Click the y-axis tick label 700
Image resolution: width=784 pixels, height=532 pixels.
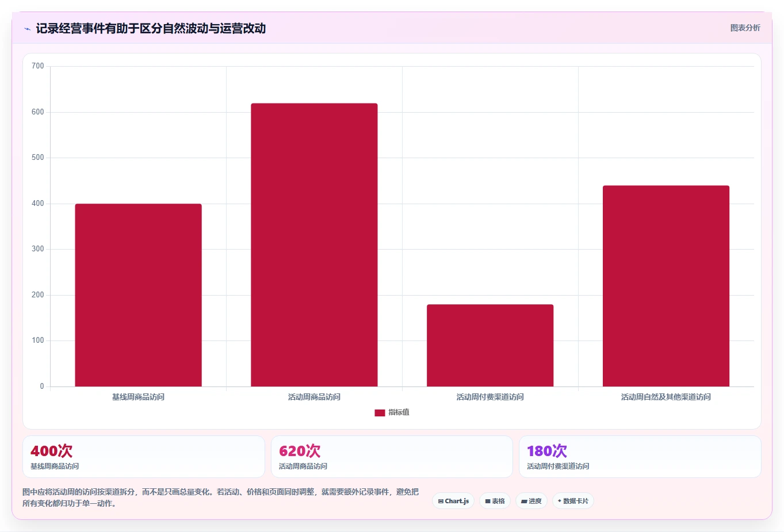click(x=38, y=66)
